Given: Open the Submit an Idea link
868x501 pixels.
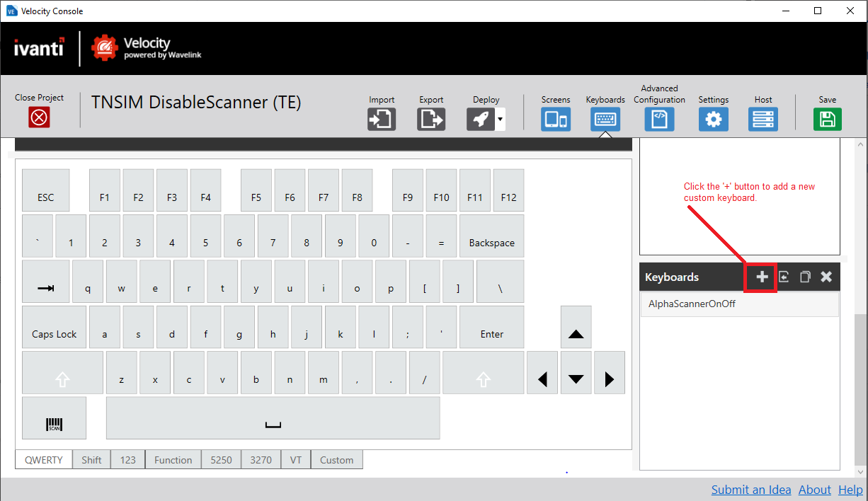Looking at the screenshot, I should click(x=750, y=489).
